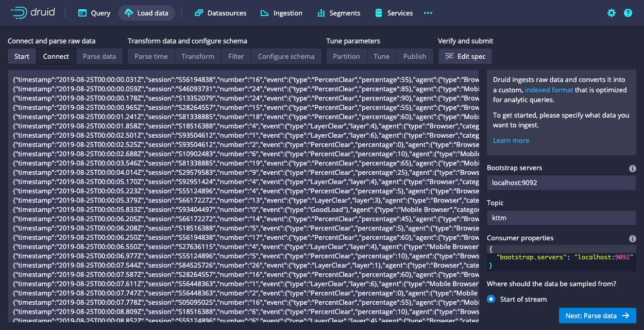This screenshot has width=644, height=330.
Task: Open the Learn more link
Action: (511, 140)
